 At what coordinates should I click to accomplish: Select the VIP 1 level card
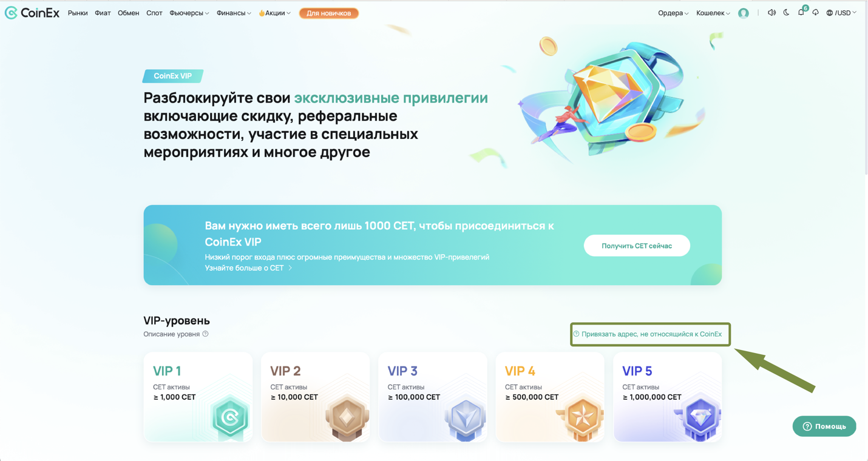click(x=198, y=397)
